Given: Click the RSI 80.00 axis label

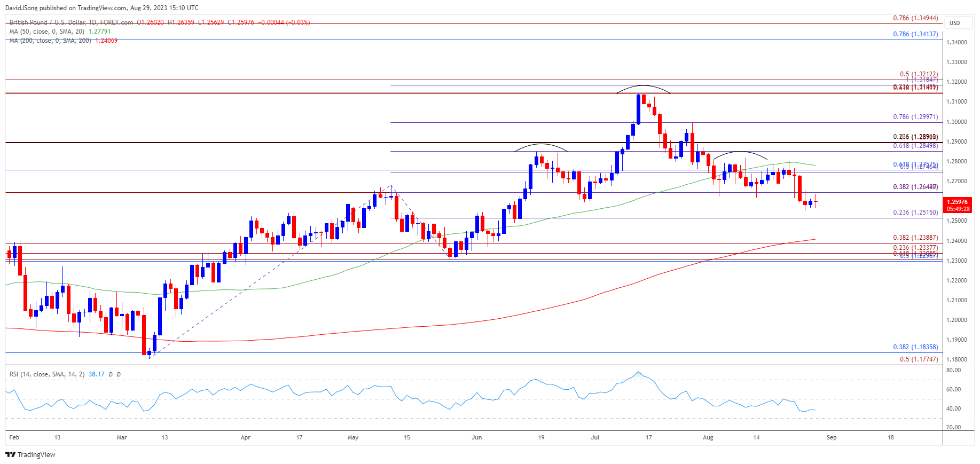Looking at the screenshot, I should click(953, 370).
